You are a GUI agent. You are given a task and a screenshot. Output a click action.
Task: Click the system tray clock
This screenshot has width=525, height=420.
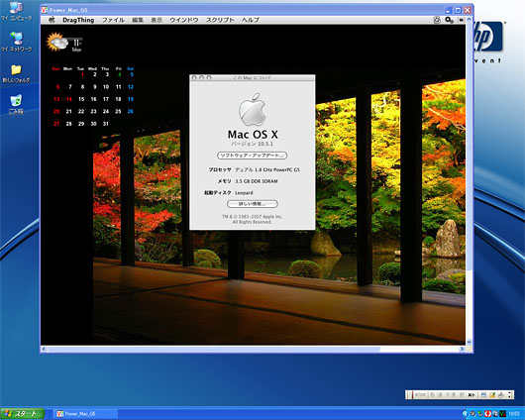tap(514, 414)
